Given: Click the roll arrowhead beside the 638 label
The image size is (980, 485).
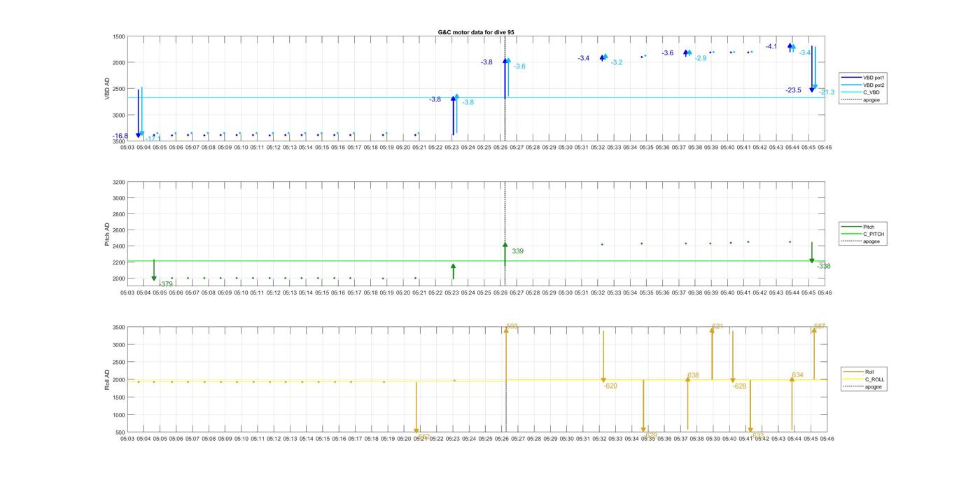Looking at the screenshot, I should pyautogui.click(x=687, y=379).
